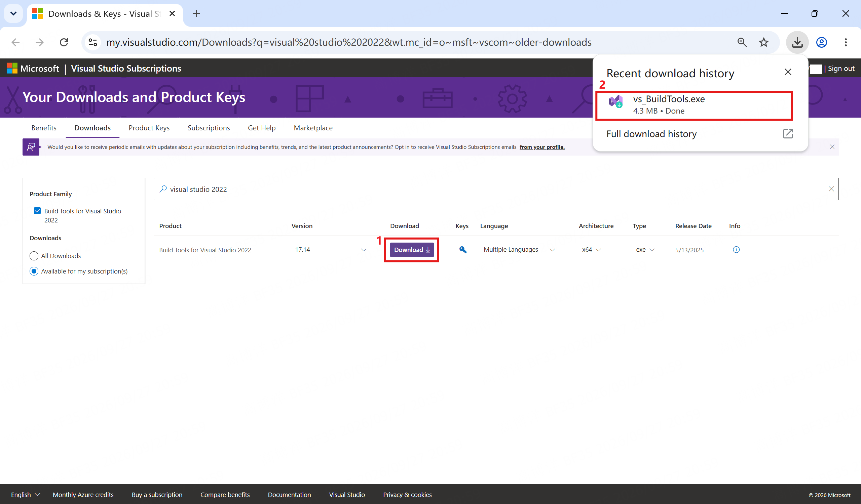Click the 5/13/2025 release date cell
This screenshot has width=861, height=504.
689,250
